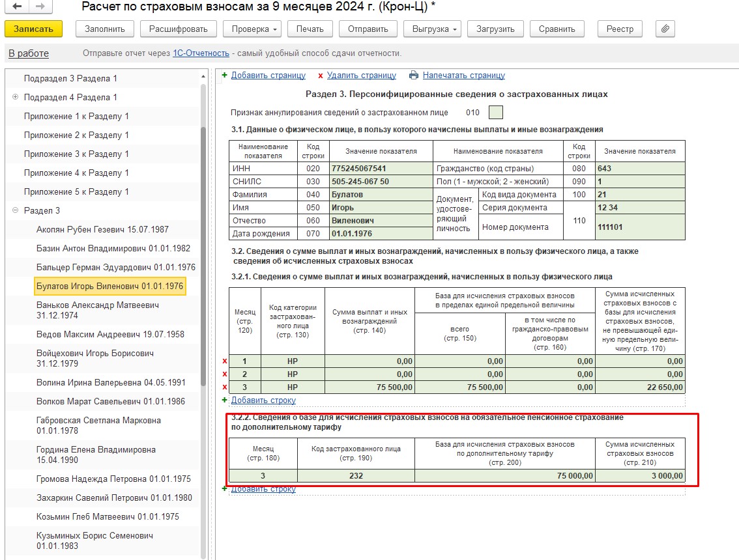Expand Подраздел 4 Раздела 1 node
739x560 pixels.
coord(15,97)
